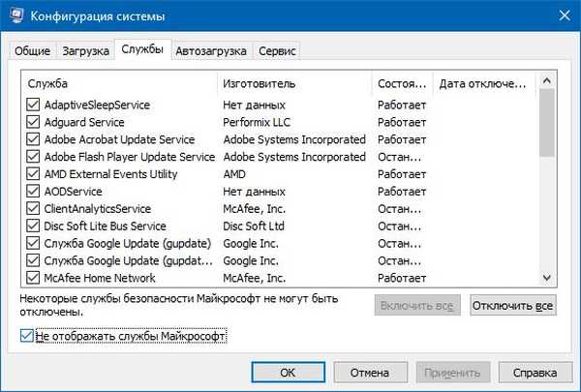Click the Отключить все button
Viewport: 581px width, 392px height.
coord(513,305)
